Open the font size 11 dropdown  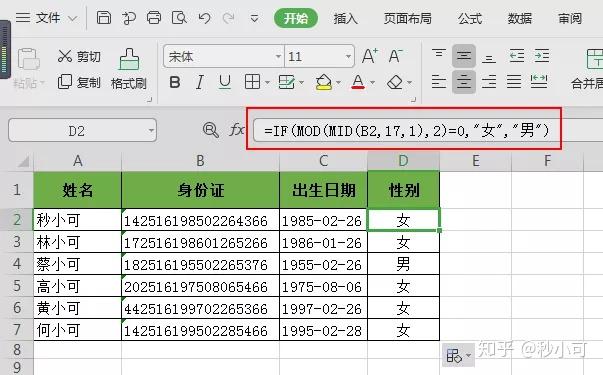[348, 57]
